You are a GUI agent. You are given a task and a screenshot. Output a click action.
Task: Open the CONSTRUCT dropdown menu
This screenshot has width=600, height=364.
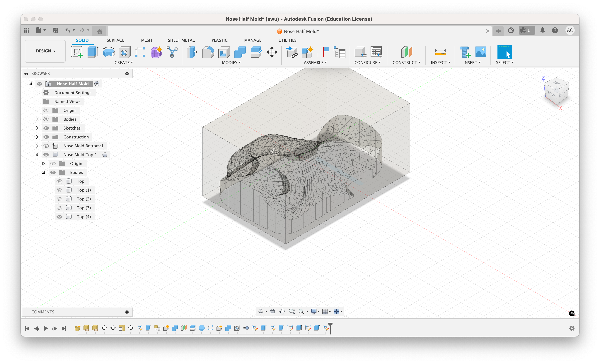pos(406,63)
